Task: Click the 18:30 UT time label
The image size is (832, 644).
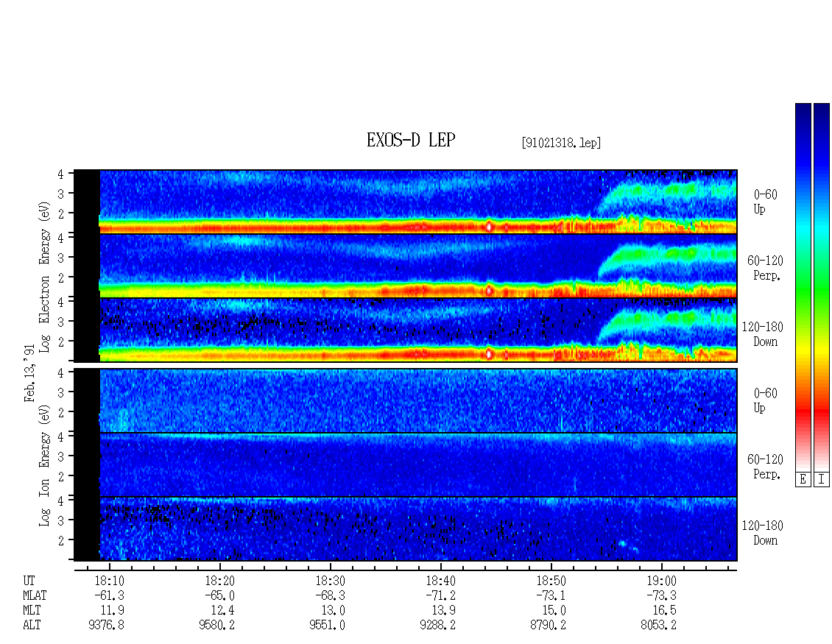Action: [x=330, y=581]
